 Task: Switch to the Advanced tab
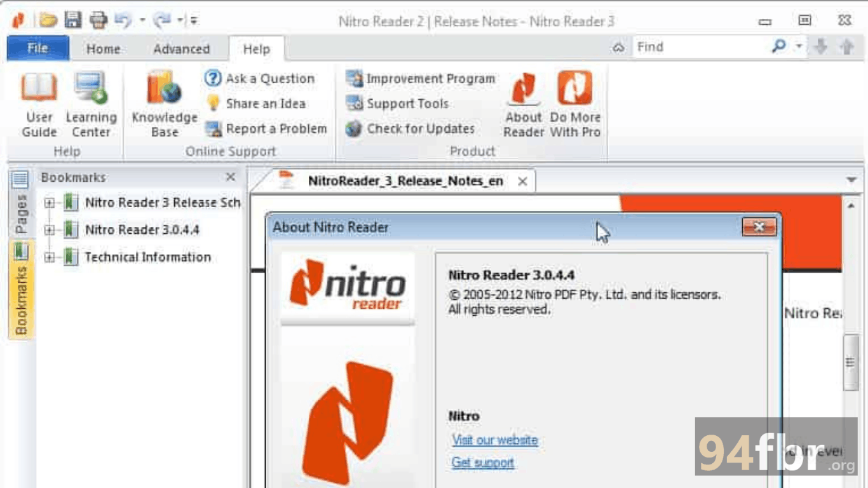tap(181, 49)
